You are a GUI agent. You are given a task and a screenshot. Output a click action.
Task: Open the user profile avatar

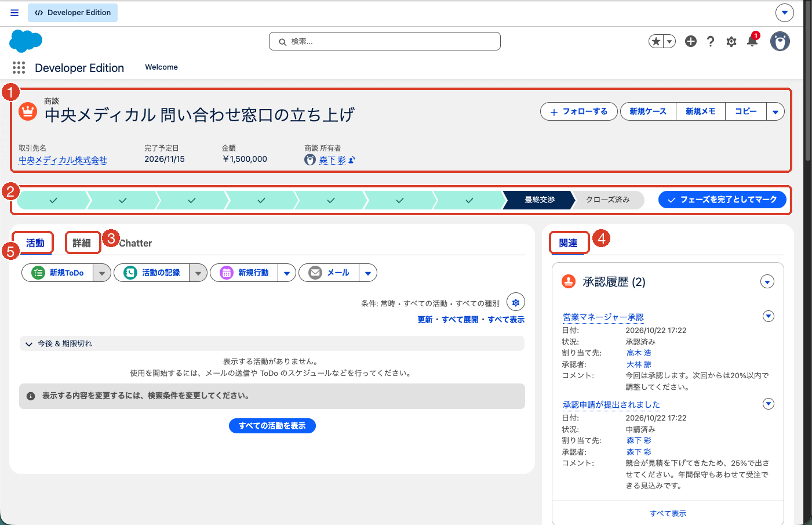780,41
